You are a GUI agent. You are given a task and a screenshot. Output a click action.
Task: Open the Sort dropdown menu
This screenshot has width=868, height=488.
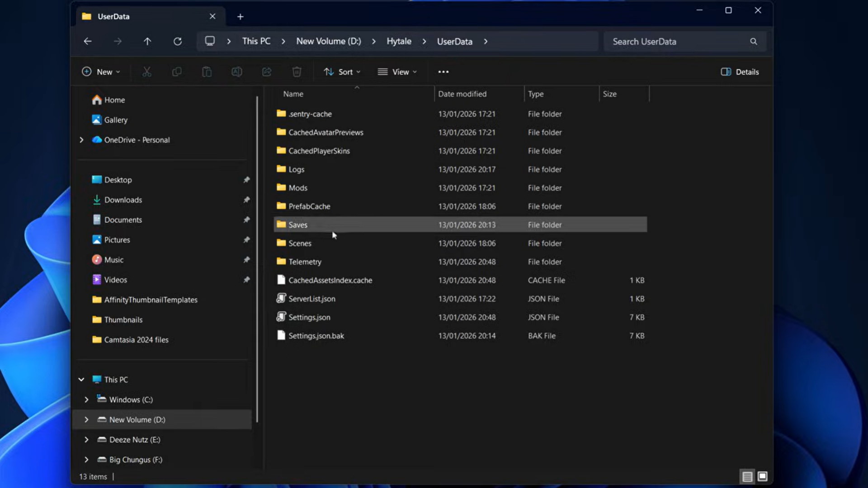[x=342, y=72]
